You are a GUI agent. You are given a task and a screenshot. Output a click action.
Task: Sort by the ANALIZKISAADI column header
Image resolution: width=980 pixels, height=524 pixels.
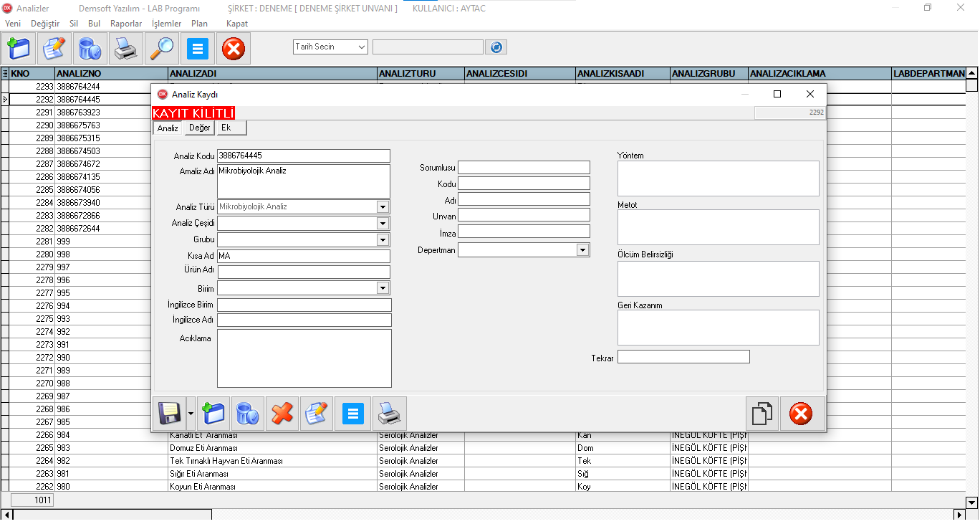click(623, 73)
